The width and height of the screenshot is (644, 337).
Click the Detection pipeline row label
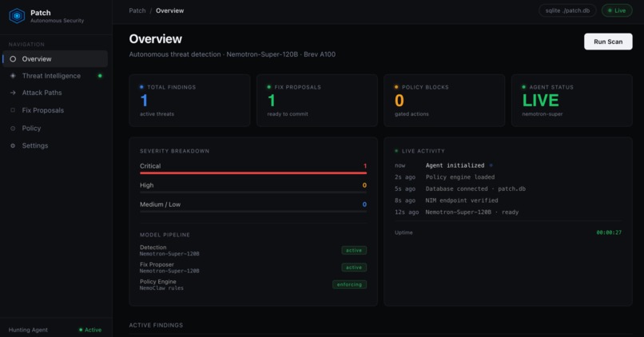(x=153, y=248)
